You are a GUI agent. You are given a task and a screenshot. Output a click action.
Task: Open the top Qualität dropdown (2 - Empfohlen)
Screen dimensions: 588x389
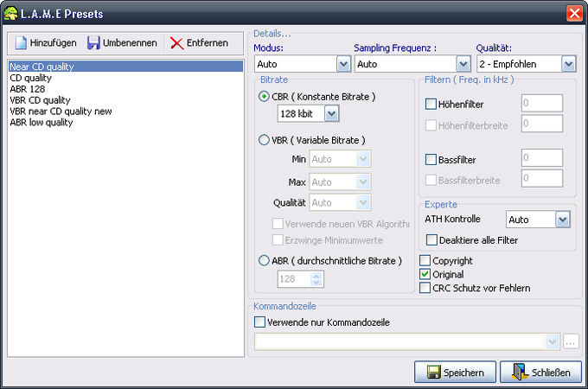coord(568,64)
